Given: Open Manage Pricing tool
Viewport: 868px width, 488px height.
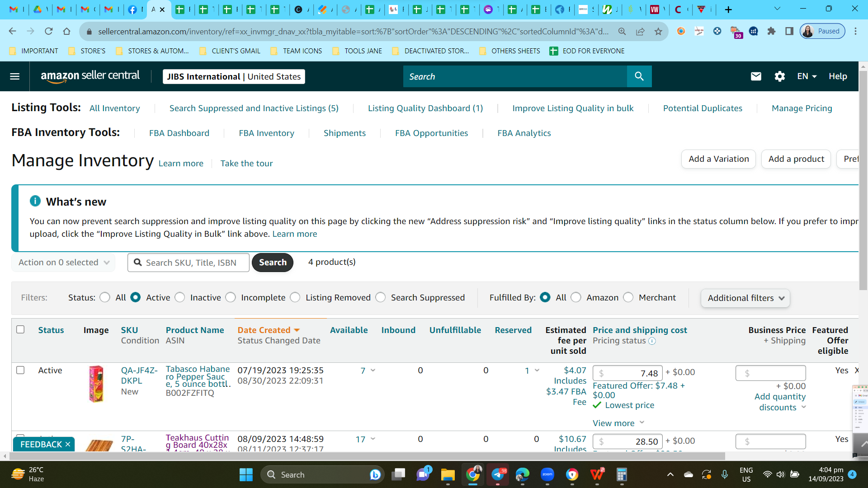Looking at the screenshot, I should 802,108.
